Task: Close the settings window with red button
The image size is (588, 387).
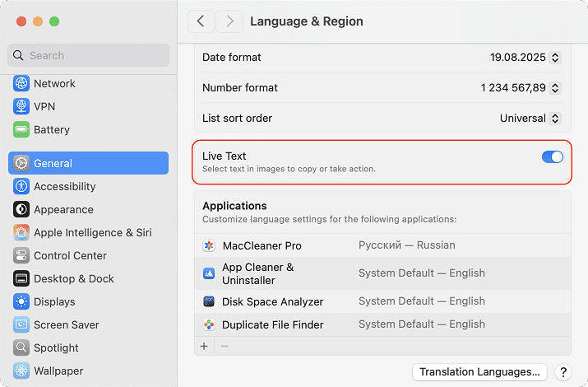Action: click(21, 21)
